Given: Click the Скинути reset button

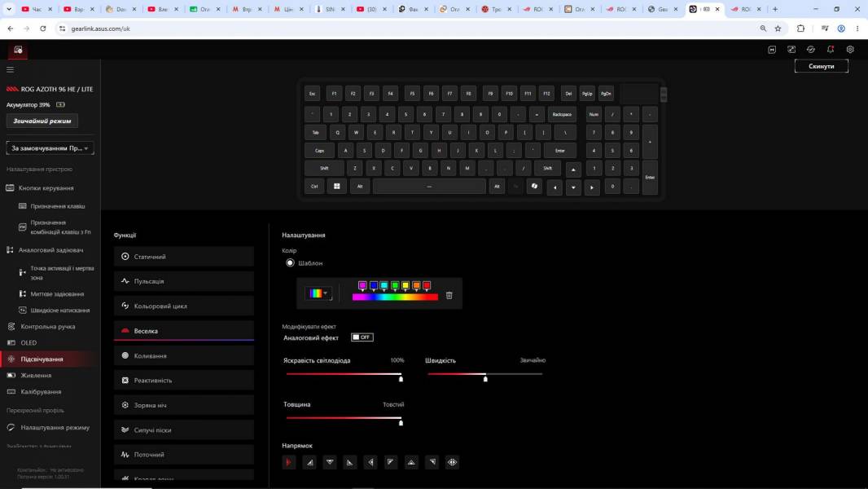Looking at the screenshot, I should point(821,66).
